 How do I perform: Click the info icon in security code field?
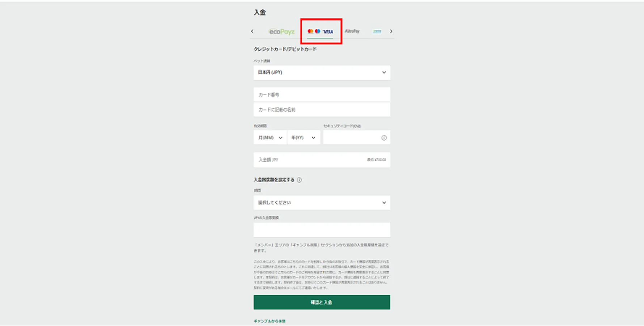click(x=384, y=138)
